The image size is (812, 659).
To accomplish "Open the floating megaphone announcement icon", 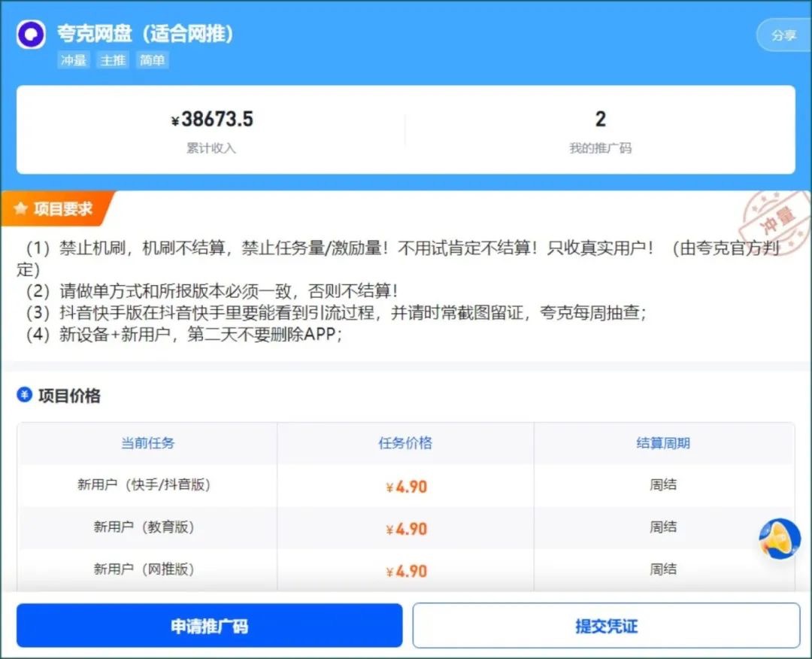I will click(x=779, y=539).
